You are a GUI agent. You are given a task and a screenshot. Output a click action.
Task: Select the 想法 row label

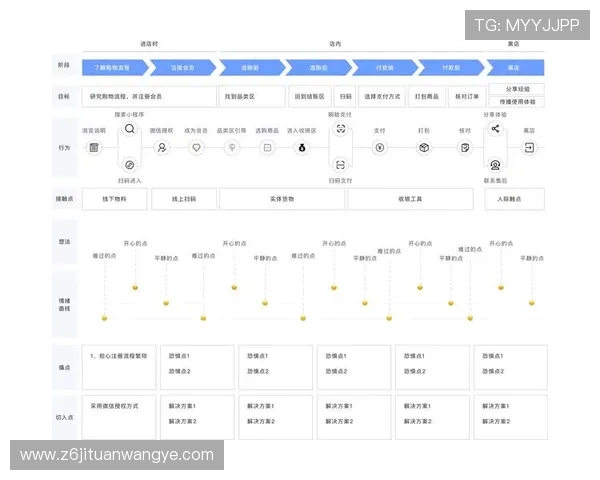click(64, 242)
